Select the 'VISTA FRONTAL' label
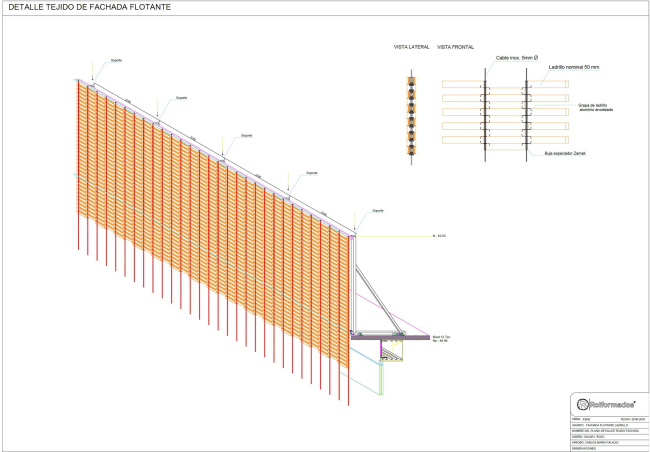Viewport: 650px width, 452px height. (x=456, y=47)
